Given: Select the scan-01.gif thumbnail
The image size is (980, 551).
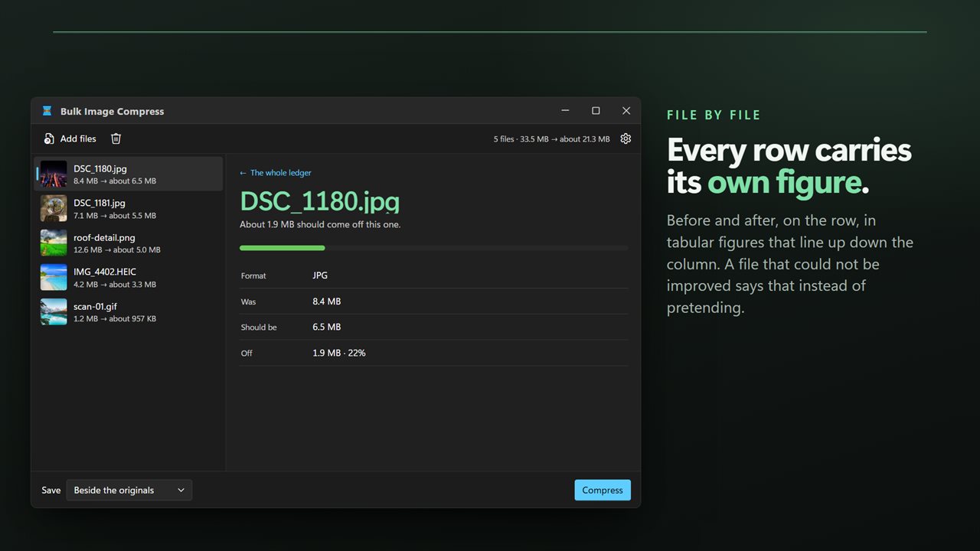Looking at the screenshot, I should click(x=54, y=311).
